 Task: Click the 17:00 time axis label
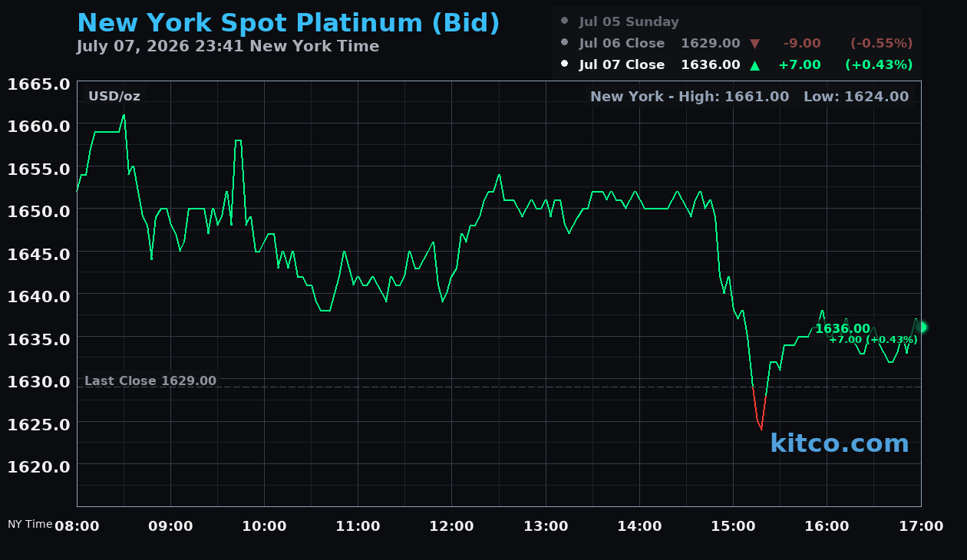921,526
